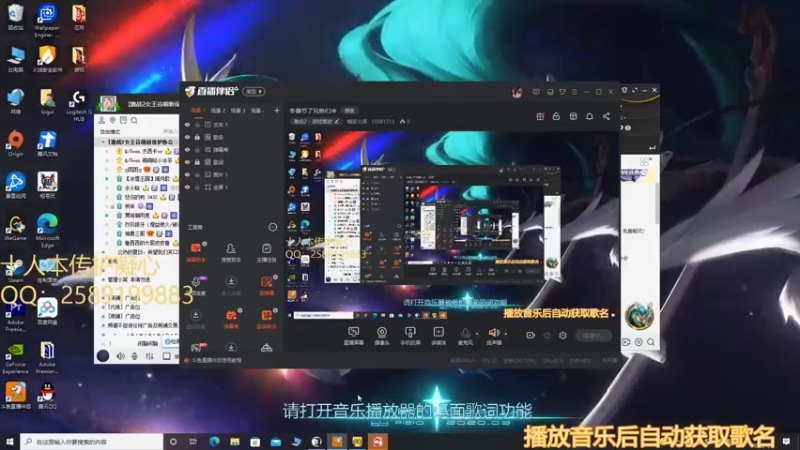The image size is (800, 450).
Task: Toggle the lock on the 歌词 source
Action: point(197,162)
